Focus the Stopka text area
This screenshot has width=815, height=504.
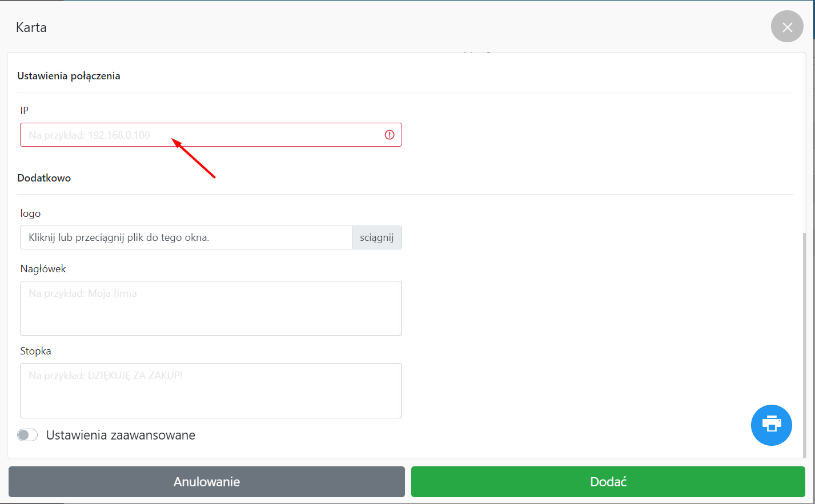[x=211, y=390]
